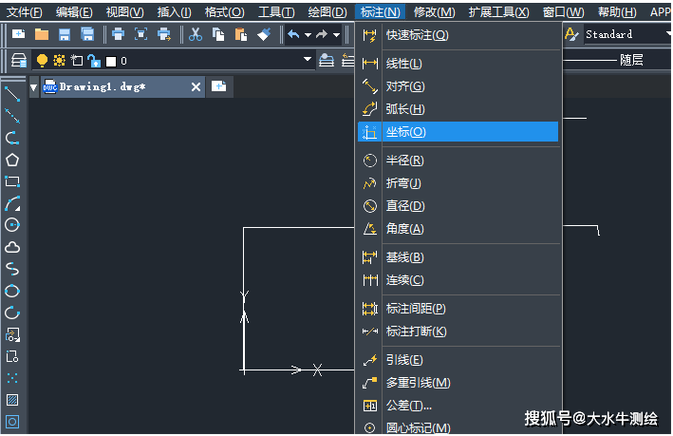The image size is (673, 436).
Task: Click the print icon
Action: [x=118, y=34]
